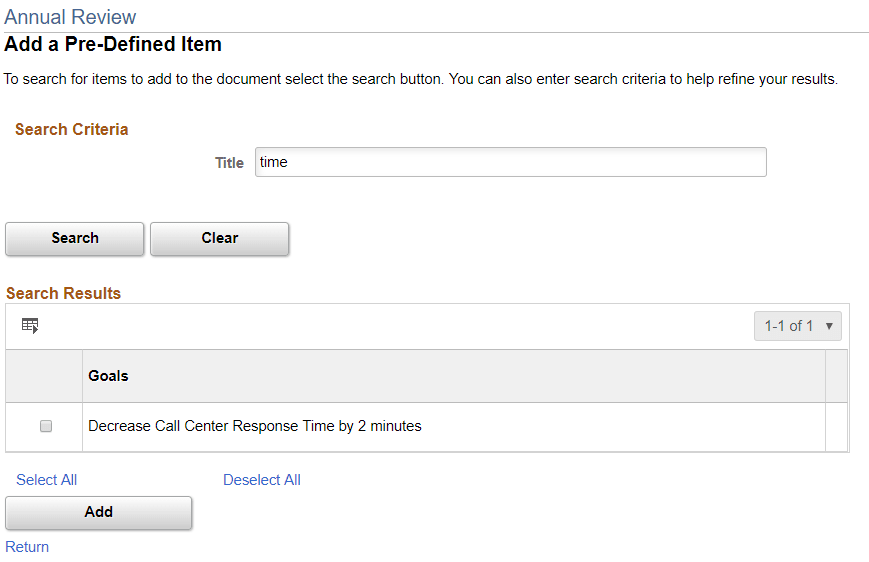Sort by the Goals column header
Image resolution: width=869 pixels, height=562 pixels.
[x=108, y=376]
